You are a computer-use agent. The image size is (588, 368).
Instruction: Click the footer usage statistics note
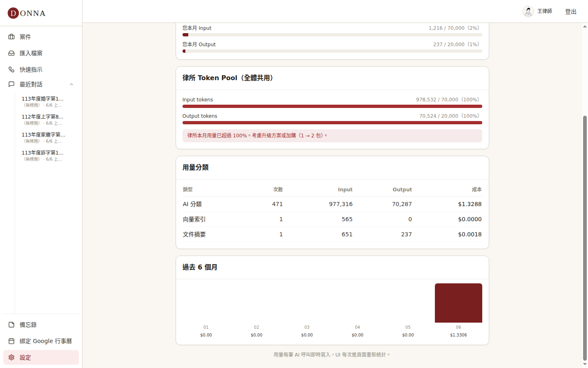tap(332, 355)
